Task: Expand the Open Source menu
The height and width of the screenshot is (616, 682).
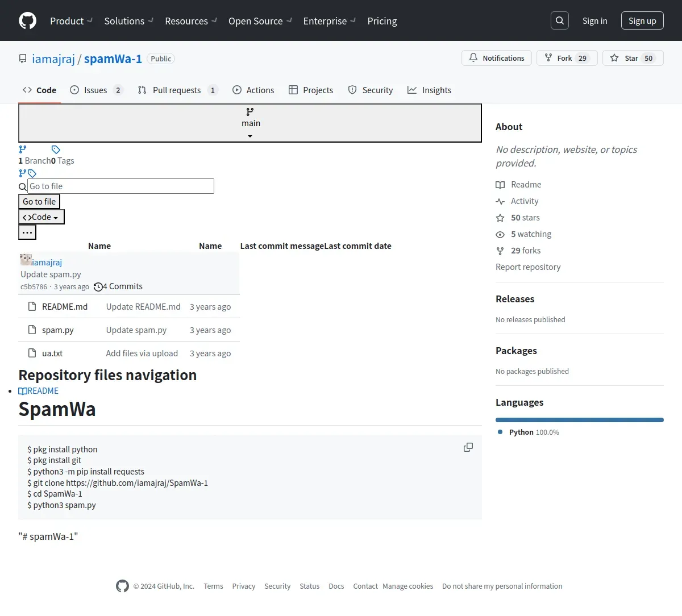Action: click(x=260, y=21)
